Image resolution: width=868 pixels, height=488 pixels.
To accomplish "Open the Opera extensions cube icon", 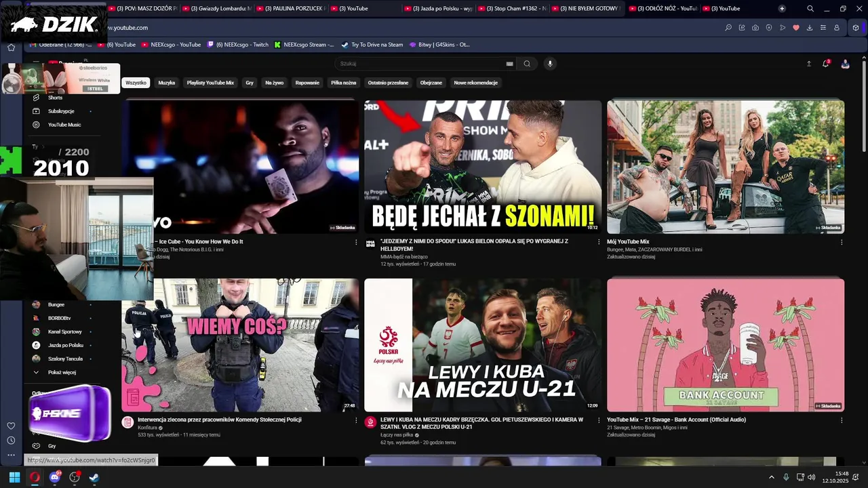I will point(856,28).
